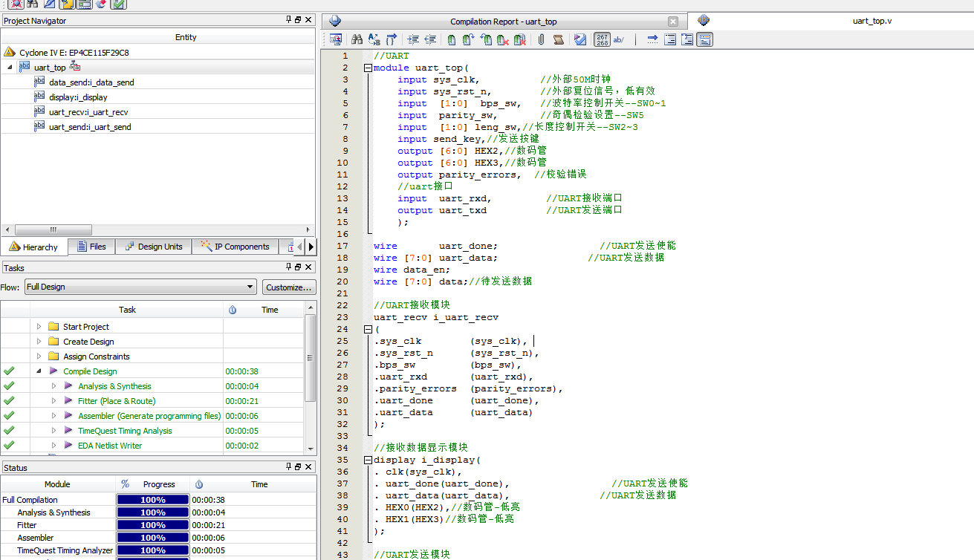Decrease indent using the toolbar icon
This screenshot has height=560, width=974.
[x=432, y=39]
